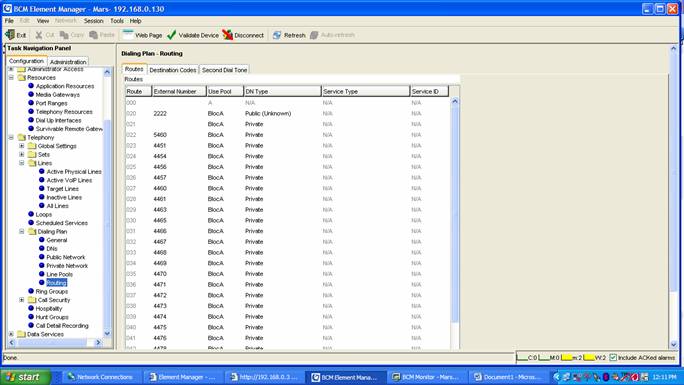684x385 pixels.
Task: Click the Validate Device checkmark icon
Action: click(x=171, y=35)
